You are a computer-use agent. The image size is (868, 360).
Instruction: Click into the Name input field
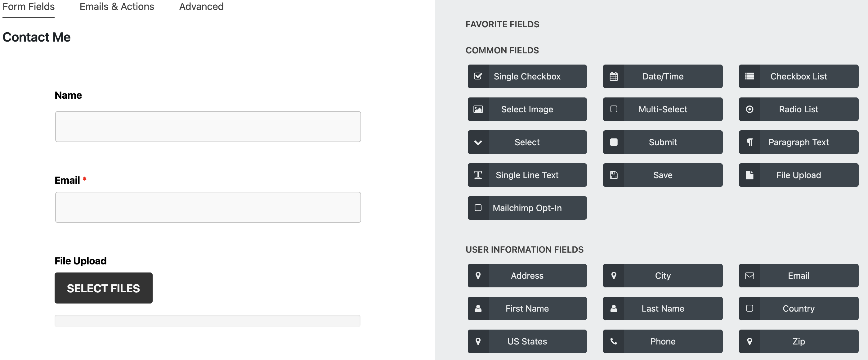click(208, 127)
